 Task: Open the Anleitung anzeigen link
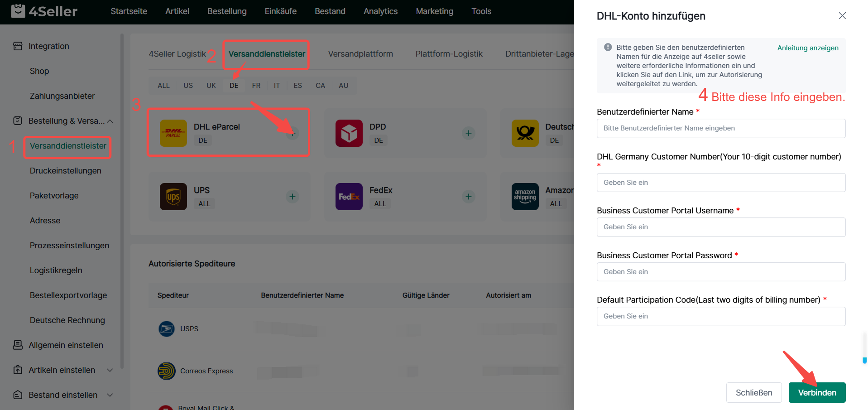click(x=807, y=48)
